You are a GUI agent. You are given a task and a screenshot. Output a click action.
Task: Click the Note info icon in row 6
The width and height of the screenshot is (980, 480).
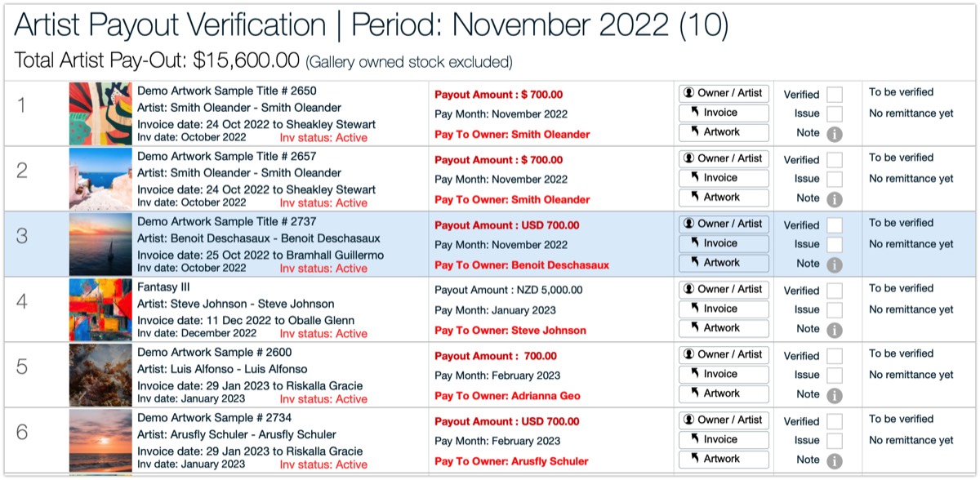tap(834, 460)
